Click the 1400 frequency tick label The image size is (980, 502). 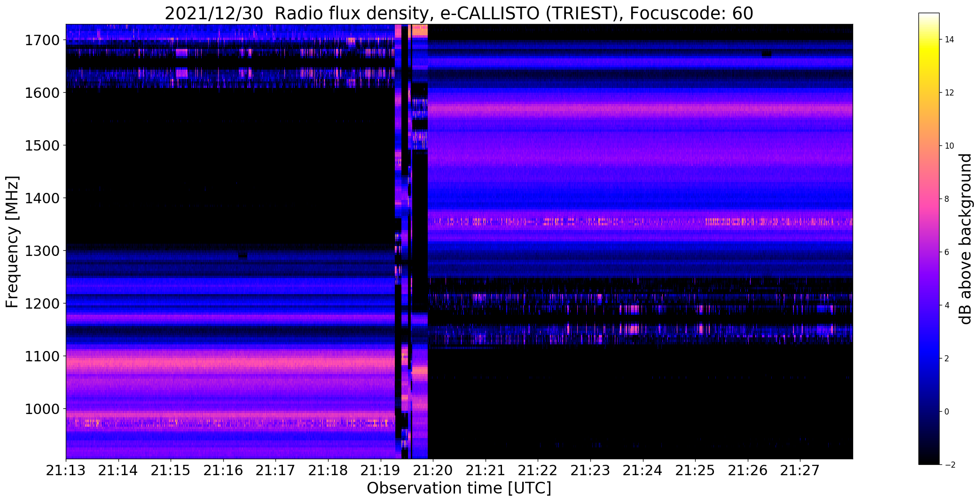(x=42, y=199)
